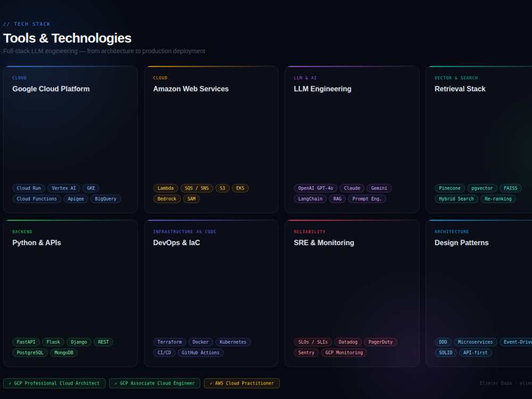The width and height of the screenshot is (532, 399).
Task: Open the Google Cloud Platform card title
Action: [51, 89]
